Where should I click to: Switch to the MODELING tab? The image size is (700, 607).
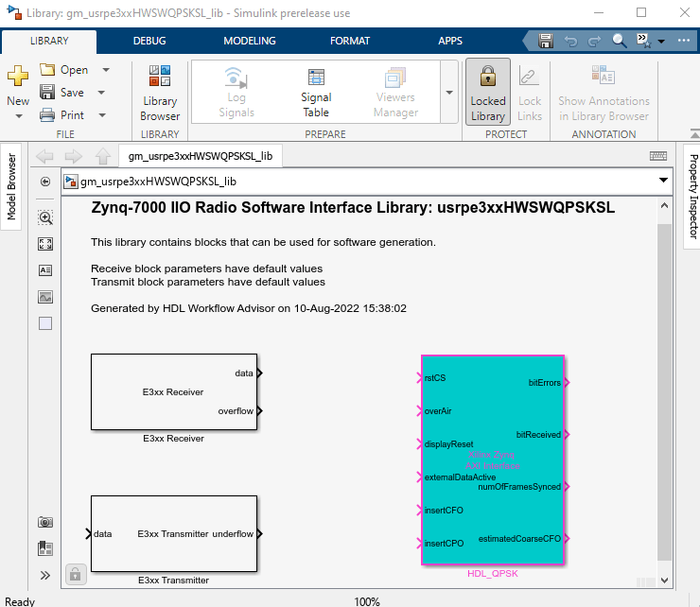coord(250,41)
